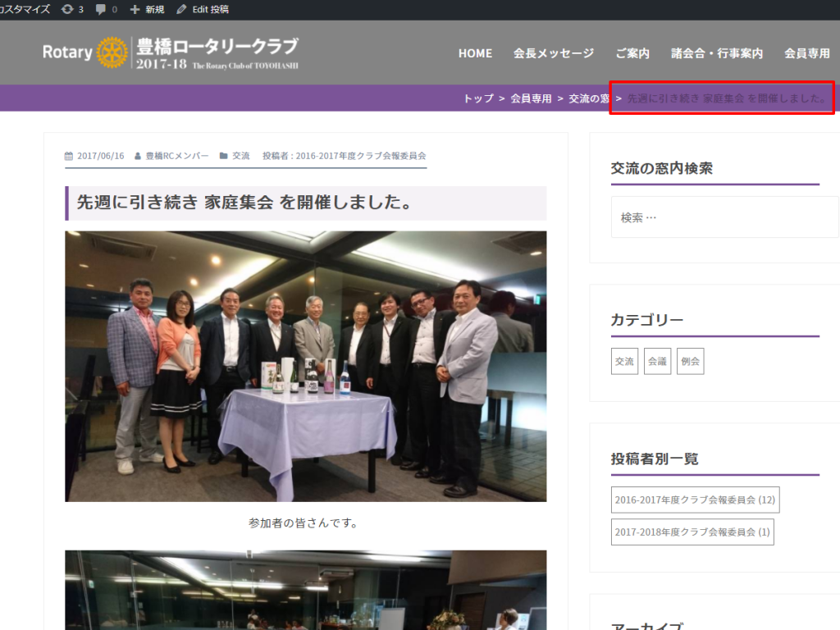This screenshot has width=840, height=630.
Task: Click the pencil Edit 投稿 icon
Action: [x=181, y=9]
